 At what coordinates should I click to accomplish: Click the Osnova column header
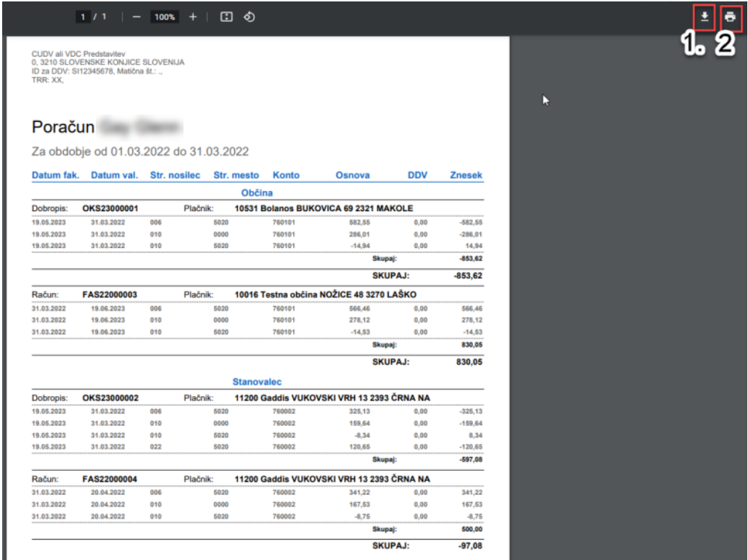(353, 175)
